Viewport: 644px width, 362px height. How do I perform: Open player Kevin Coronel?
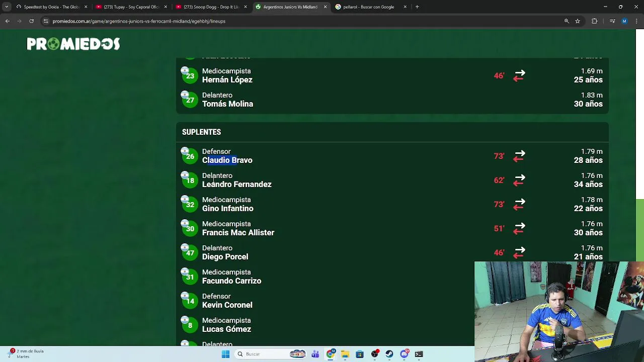[227, 305]
